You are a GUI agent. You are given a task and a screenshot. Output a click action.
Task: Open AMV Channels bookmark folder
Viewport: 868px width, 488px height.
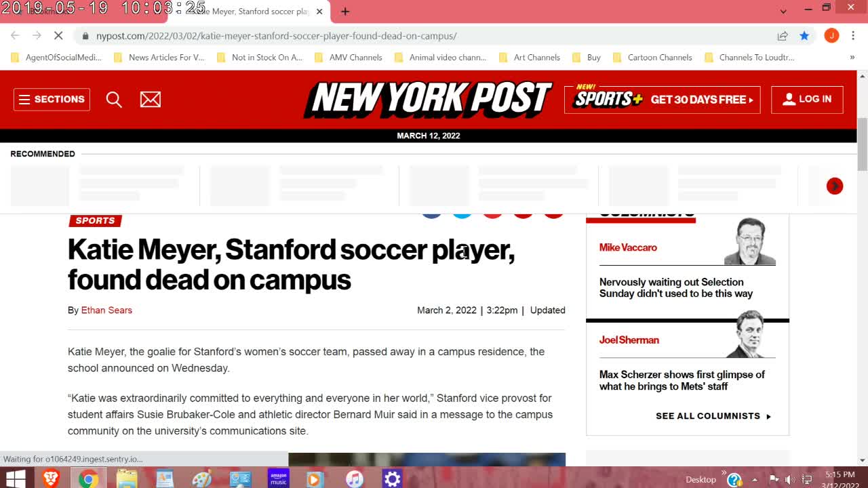click(x=349, y=58)
